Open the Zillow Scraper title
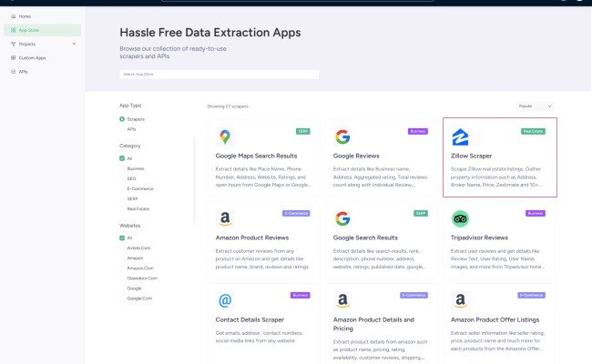The image size is (592, 364). coord(471,156)
